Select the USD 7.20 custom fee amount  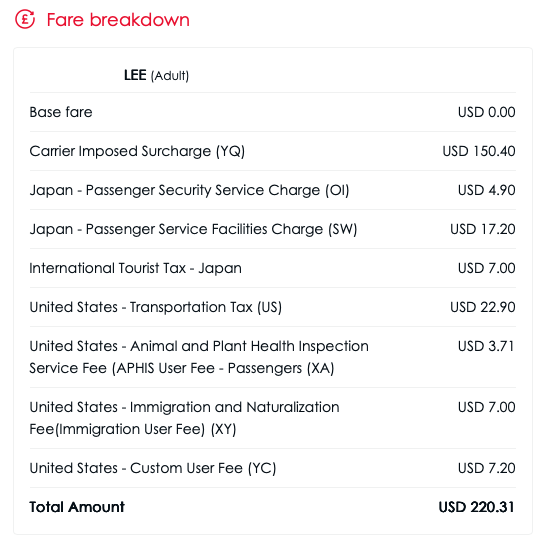(x=486, y=468)
